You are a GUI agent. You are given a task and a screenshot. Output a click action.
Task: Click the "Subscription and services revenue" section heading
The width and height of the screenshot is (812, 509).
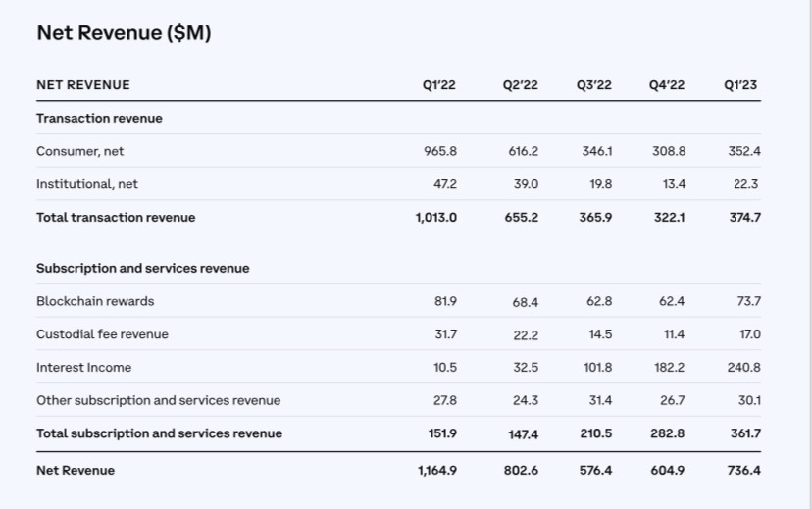click(x=142, y=268)
